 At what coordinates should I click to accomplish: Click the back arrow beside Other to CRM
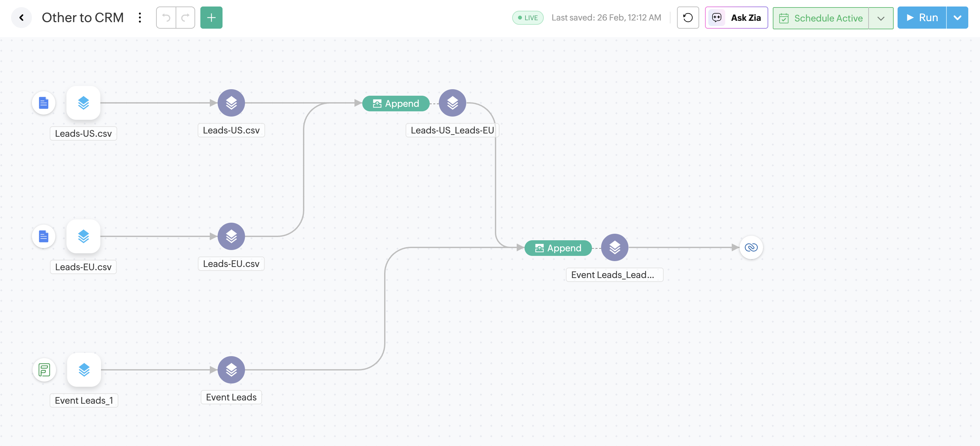coord(21,18)
